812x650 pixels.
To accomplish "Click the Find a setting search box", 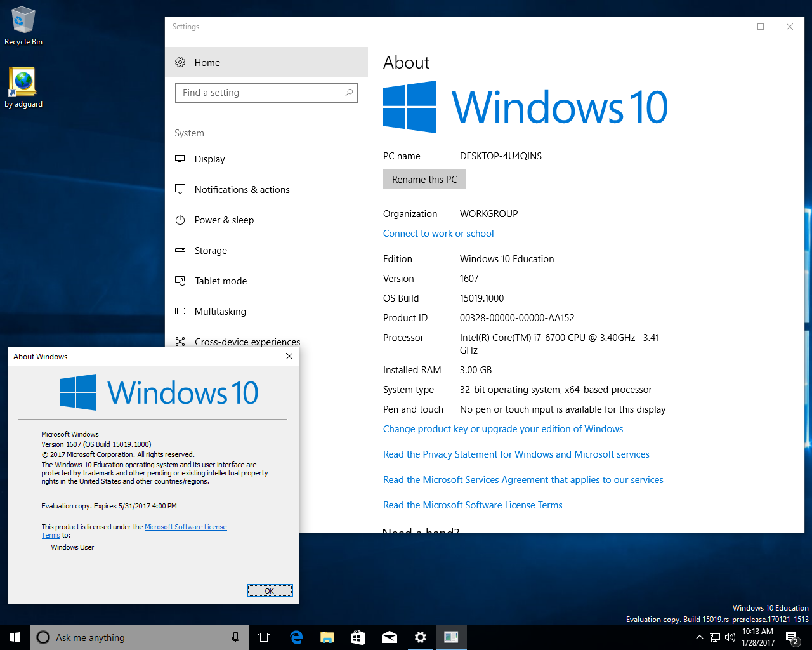I will [266, 93].
